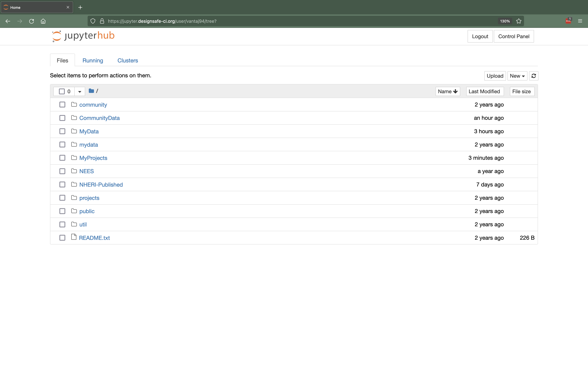Click the shield icon in the address bar
This screenshot has height=367, width=588.
click(93, 21)
